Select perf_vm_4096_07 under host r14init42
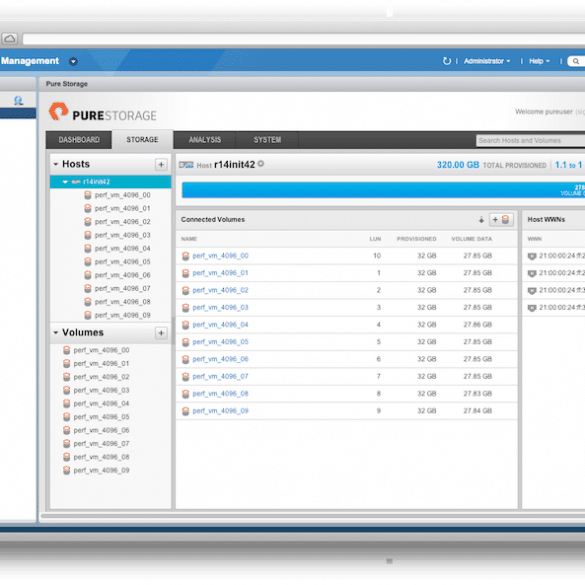585x585 pixels. [x=122, y=288]
